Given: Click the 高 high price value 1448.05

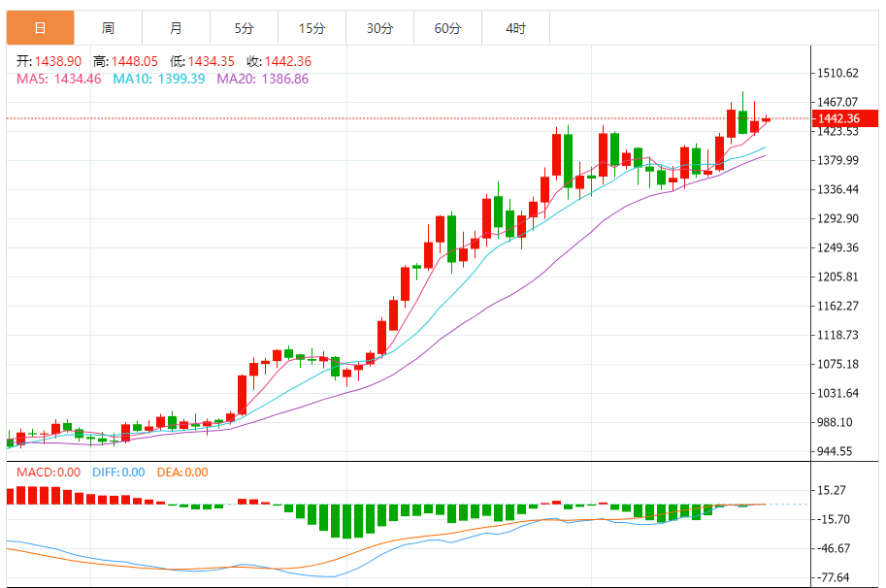Looking at the screenshot, I should [x=135, y=60].
